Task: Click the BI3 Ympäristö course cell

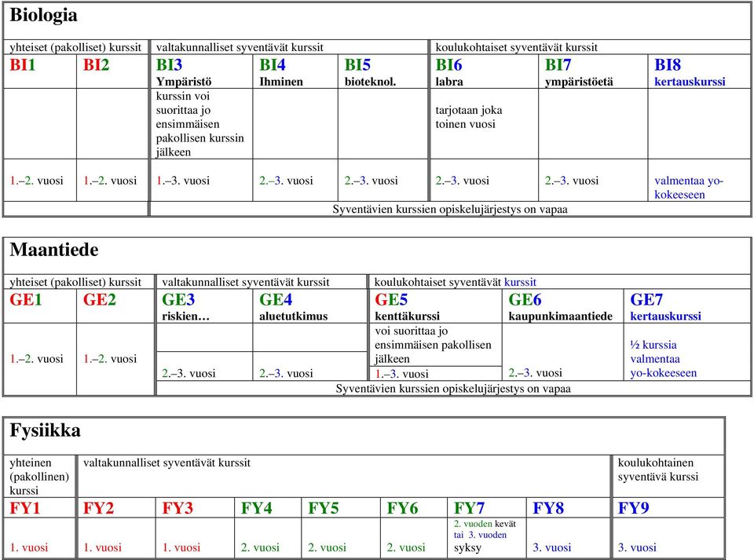Action: tap(201, 71)
